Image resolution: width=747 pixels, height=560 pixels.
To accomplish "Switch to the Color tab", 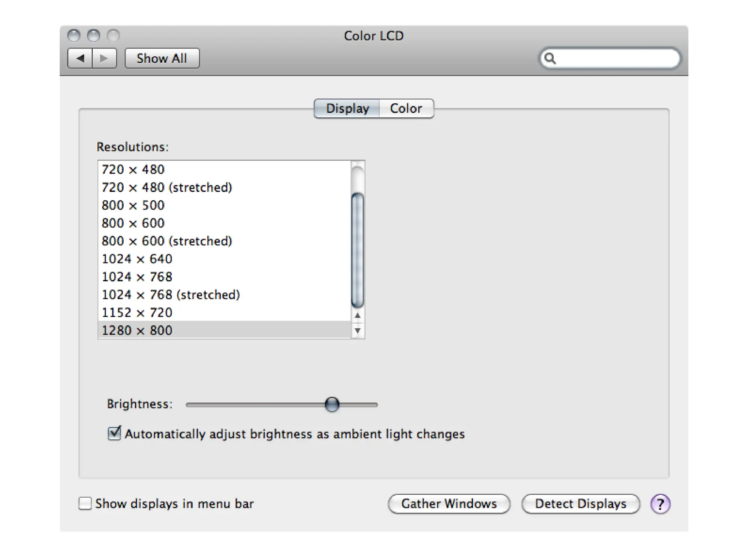I will (406, 108).
